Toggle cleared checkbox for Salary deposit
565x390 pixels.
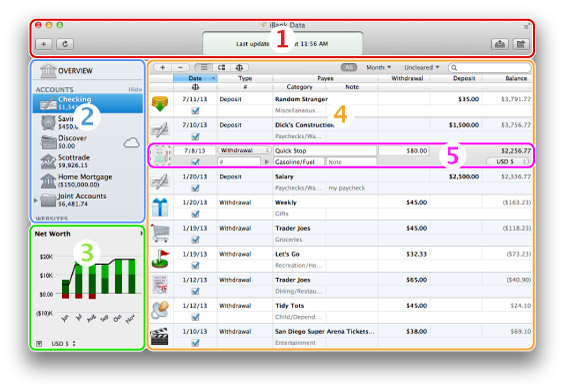pyautogui.click(x=195, y=188)
